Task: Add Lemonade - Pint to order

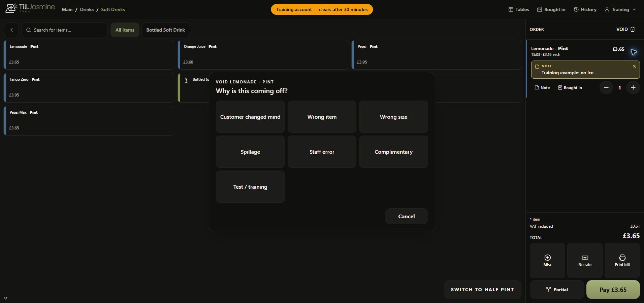Action: pyautogui.click(x=89, y=55)
